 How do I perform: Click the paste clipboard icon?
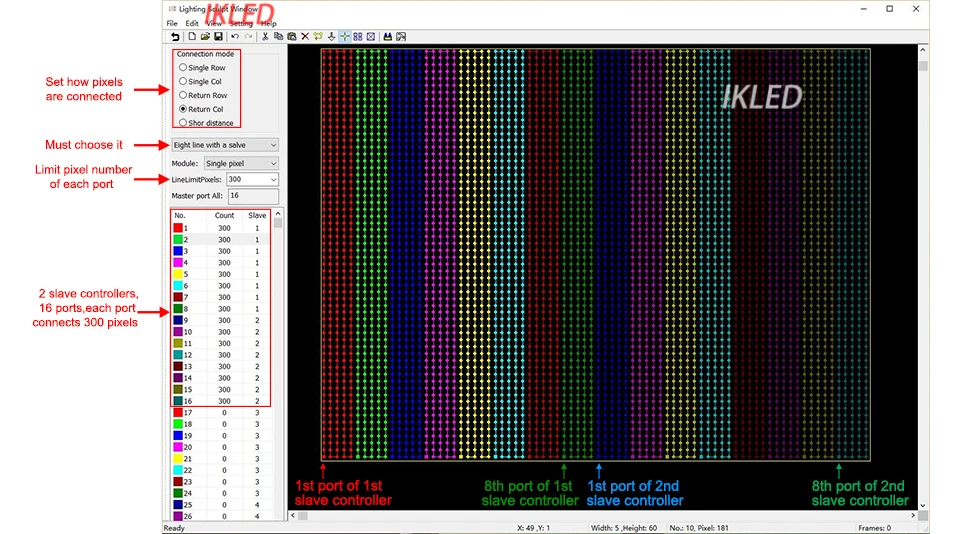291,37
